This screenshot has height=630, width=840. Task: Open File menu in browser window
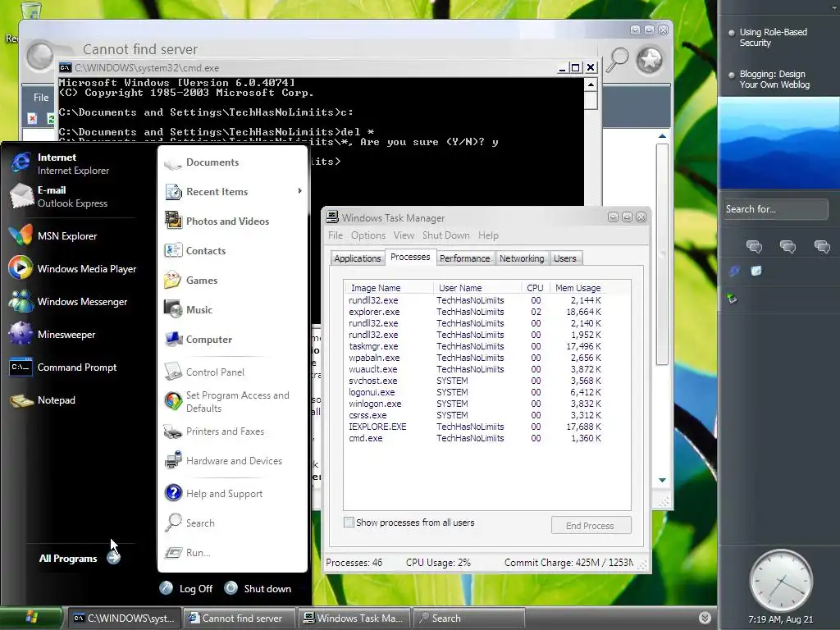pos(41,97)
